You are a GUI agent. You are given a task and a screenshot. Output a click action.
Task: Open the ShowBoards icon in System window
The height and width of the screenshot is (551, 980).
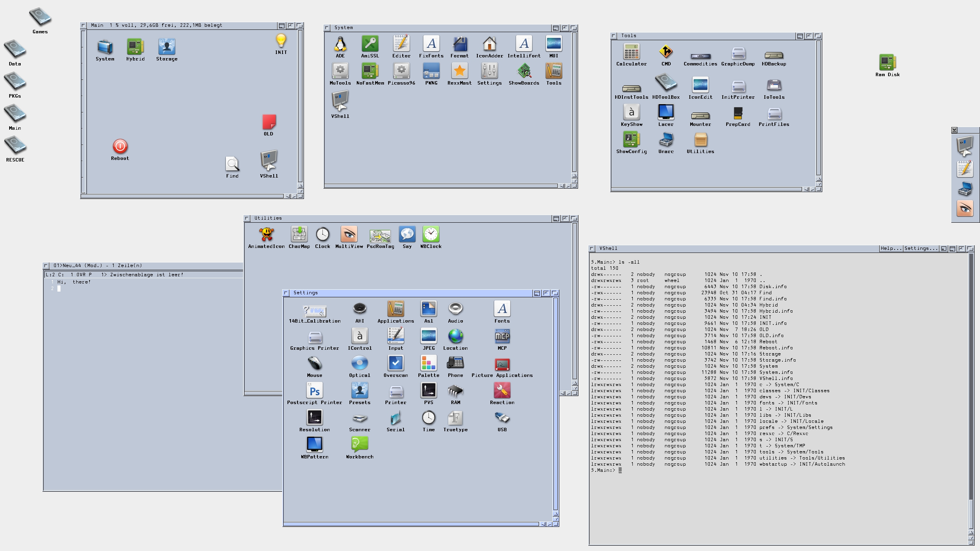[x=524, y=72]
